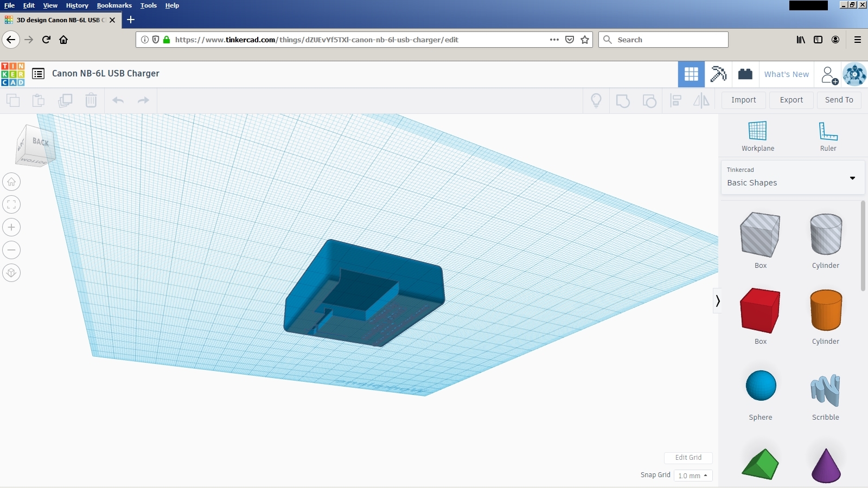Click the Group shapes icon
The width and height of the screenshot is (868, 488).
point(623,100)
